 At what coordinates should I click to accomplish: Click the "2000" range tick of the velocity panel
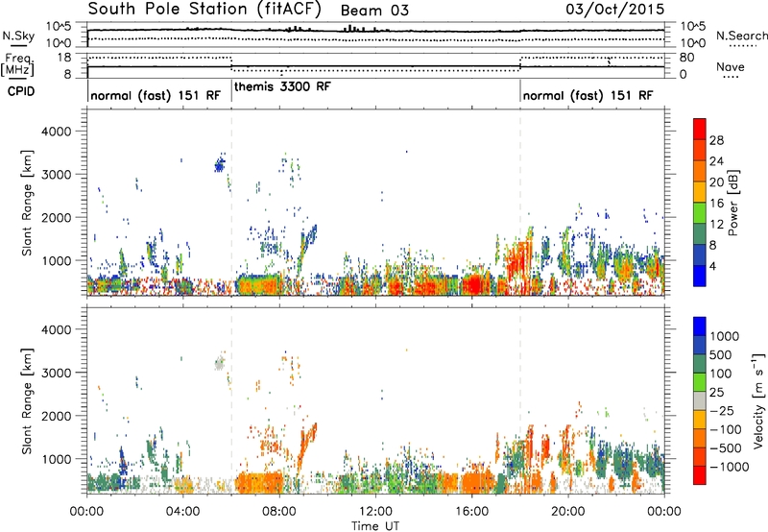pos(57,416)
